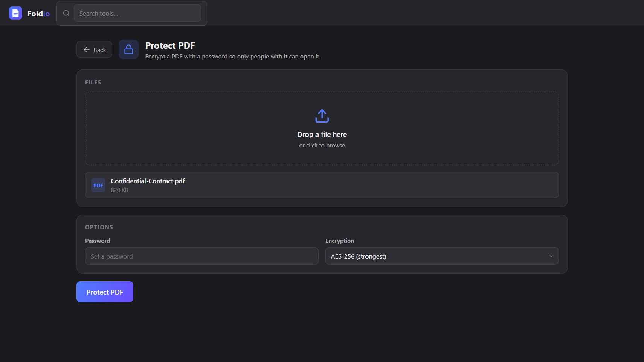Click the Drop a file here text
644x362 pixels.
pos(322,135)
